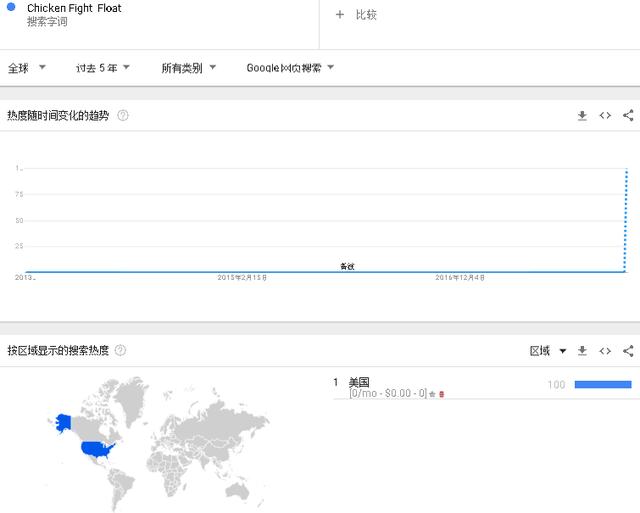
Task: Open embed code for interest by region
Action: point(605,351)
